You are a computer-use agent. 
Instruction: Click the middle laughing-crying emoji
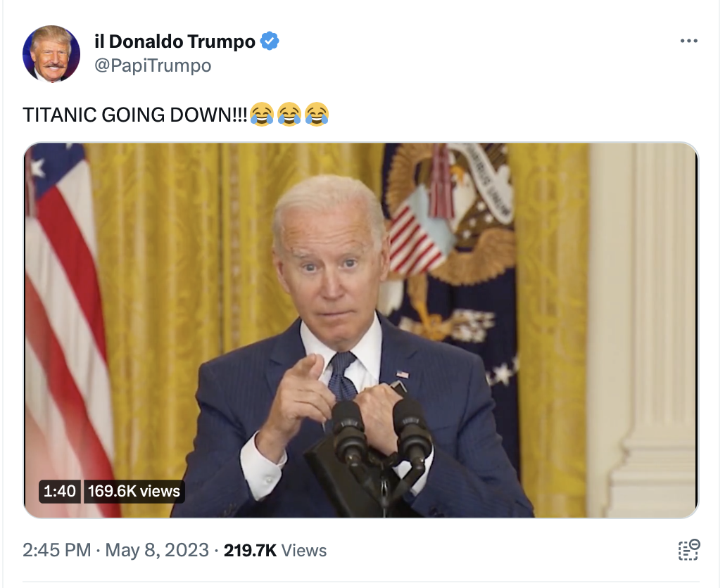[x=289, y=114]
